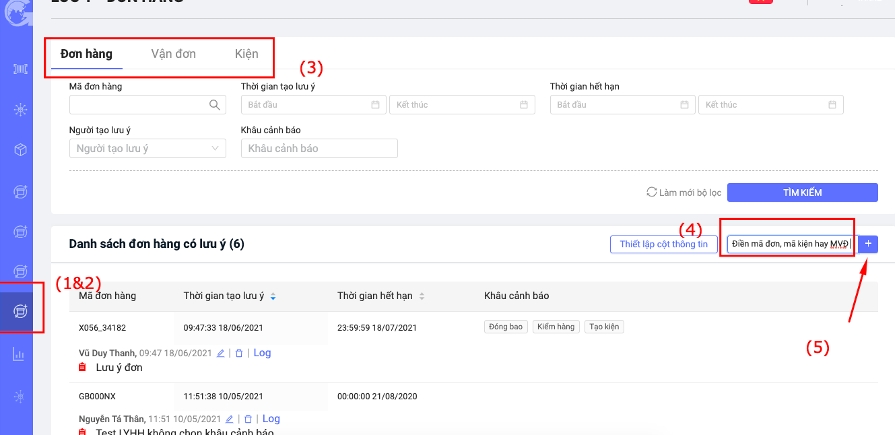Image resolution: width=895 pixels, height=435 pixels.
Task: Sort by Thời gian tạo lưu ý column
Action: pos(274,297)
